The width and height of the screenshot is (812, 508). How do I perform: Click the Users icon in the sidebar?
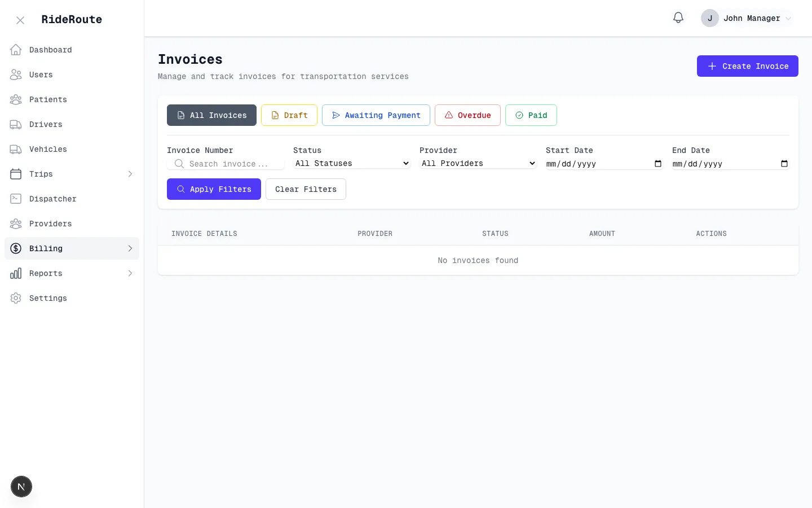coord(16,75)
